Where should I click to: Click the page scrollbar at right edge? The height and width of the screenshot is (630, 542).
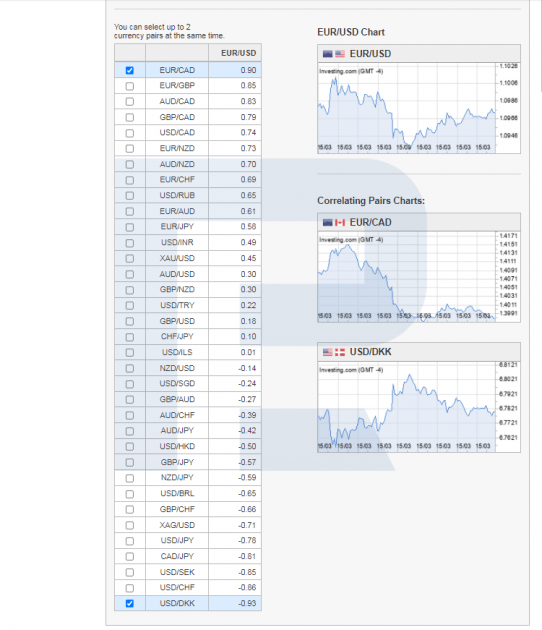click(x=540, y=46)
